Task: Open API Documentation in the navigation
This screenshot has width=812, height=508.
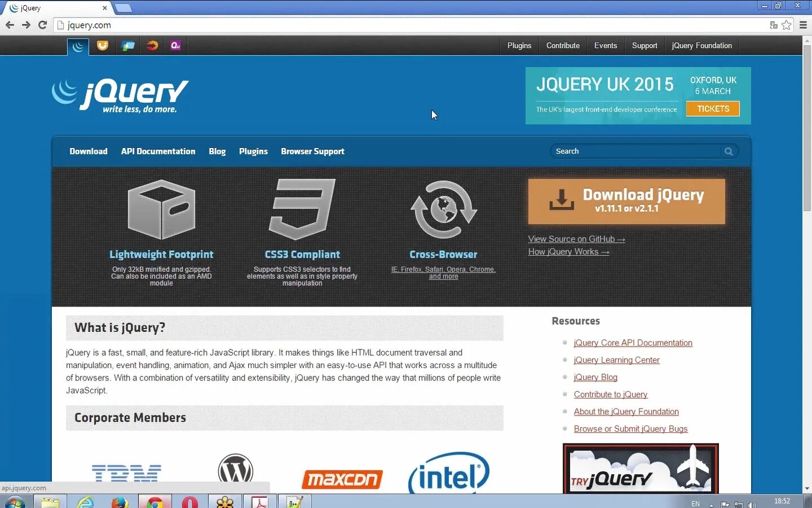Action: click(x=158, y=151)
